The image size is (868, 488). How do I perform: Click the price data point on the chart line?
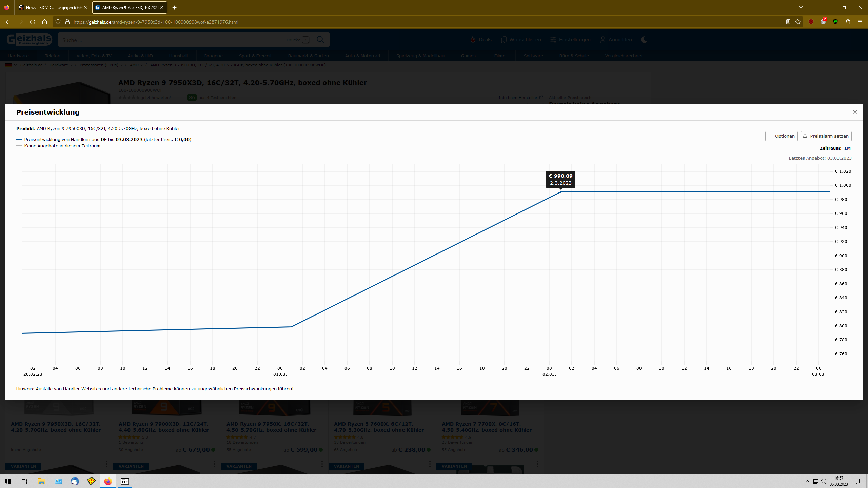pyautogui.click(x=561, y=192)
